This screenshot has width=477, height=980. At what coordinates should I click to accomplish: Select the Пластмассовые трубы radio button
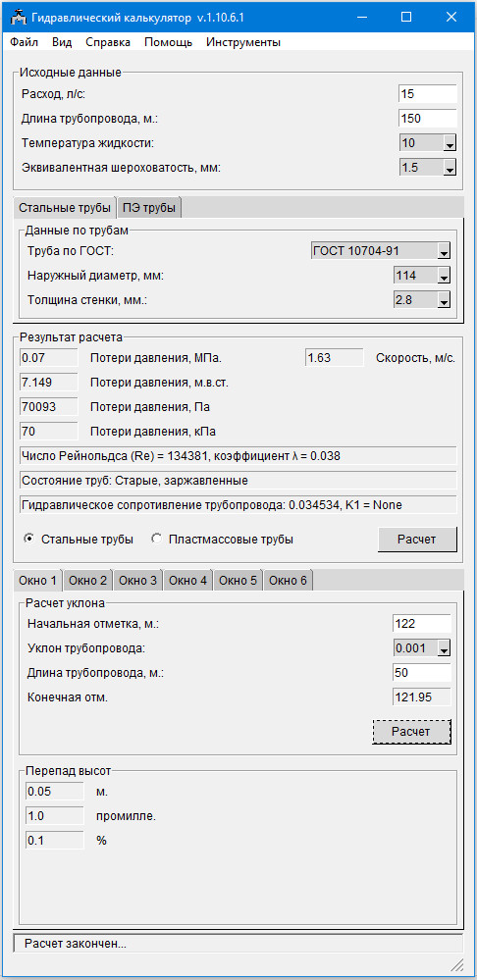point(156,539)
